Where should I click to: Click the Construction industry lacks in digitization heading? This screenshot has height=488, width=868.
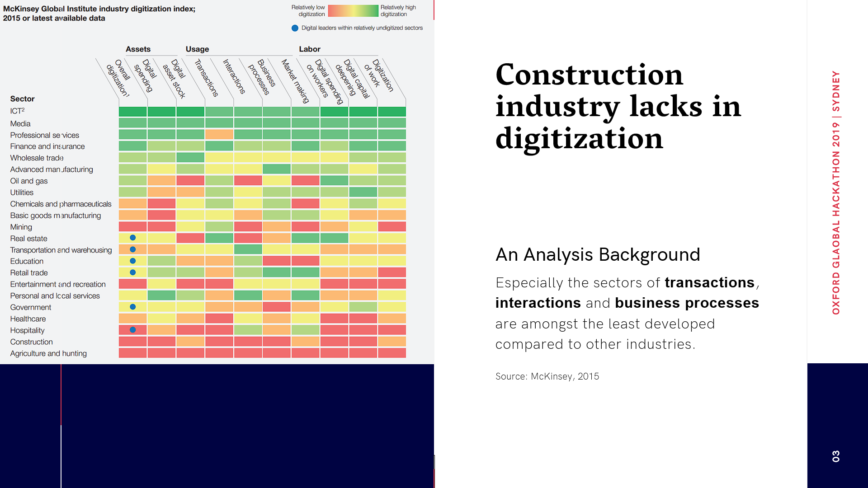coord(618,107)
